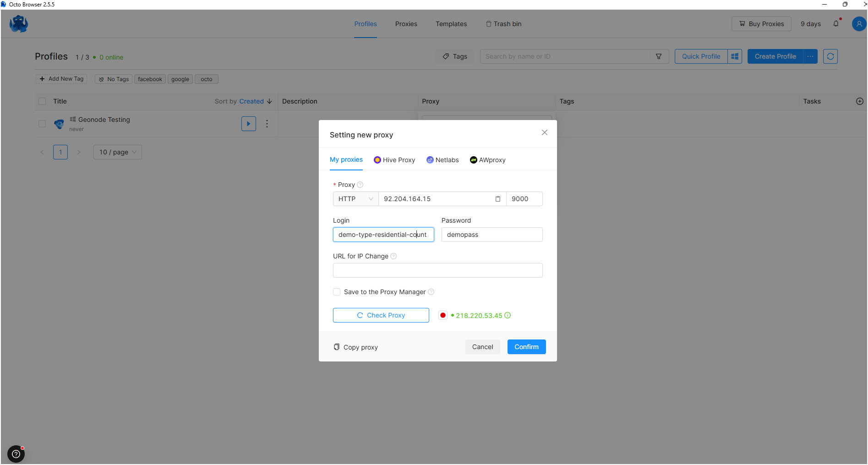Image resolution: width=868 pixels, height=465 pixels.
Task: Copy the proxy IP address using copy icon
Action: pos(498,199)
